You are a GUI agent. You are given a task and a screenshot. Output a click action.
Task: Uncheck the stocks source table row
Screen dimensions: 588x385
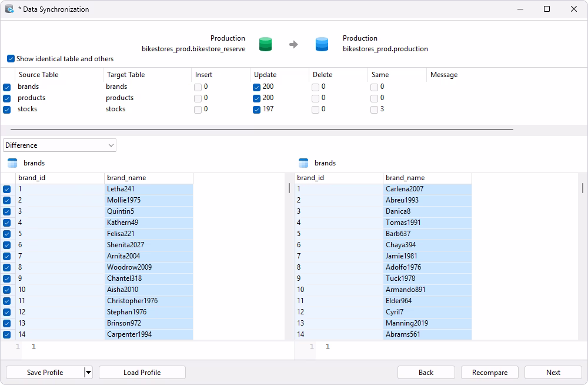point(6,109)
